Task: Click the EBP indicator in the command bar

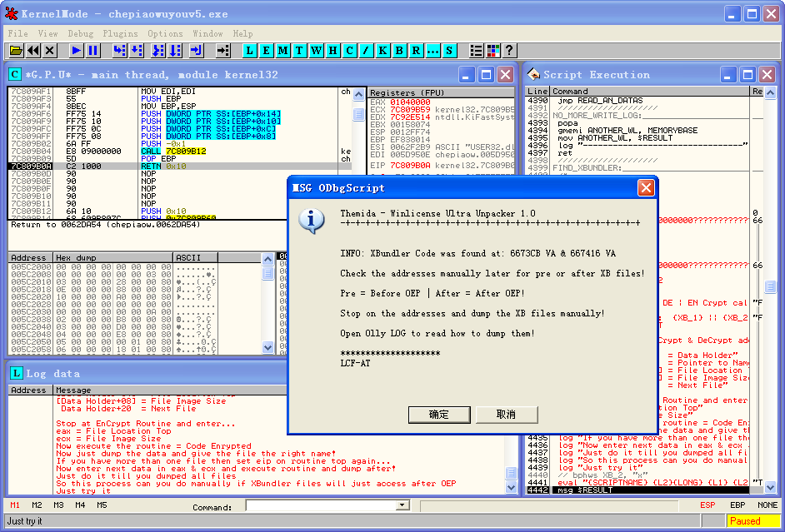Action: (x=737, y=505)
